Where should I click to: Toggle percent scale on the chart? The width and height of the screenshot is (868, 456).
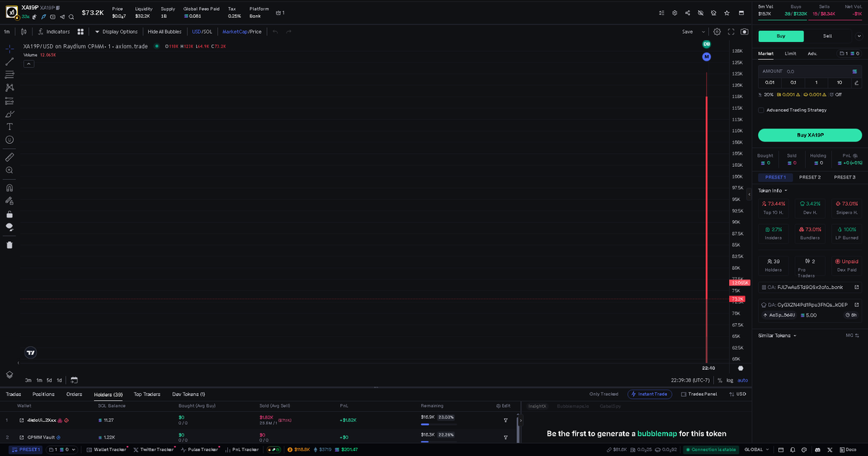(720, 380)
